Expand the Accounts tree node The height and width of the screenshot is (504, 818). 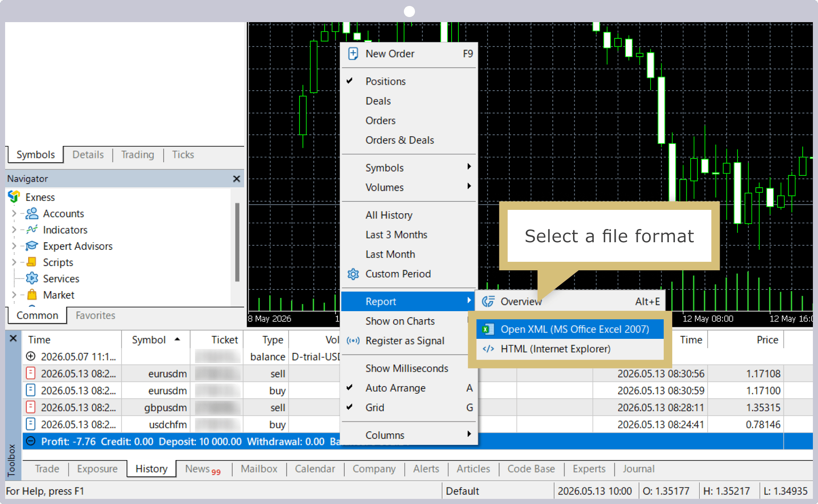(x=14, y=213)
